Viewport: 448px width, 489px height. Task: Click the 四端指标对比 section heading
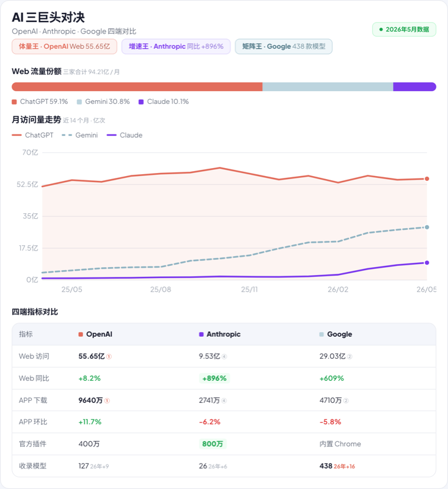pyautogui.click(x=35, y=312)
